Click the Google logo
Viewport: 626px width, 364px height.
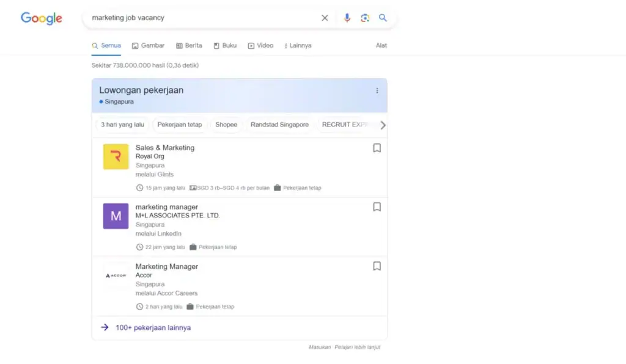(42, 18)
